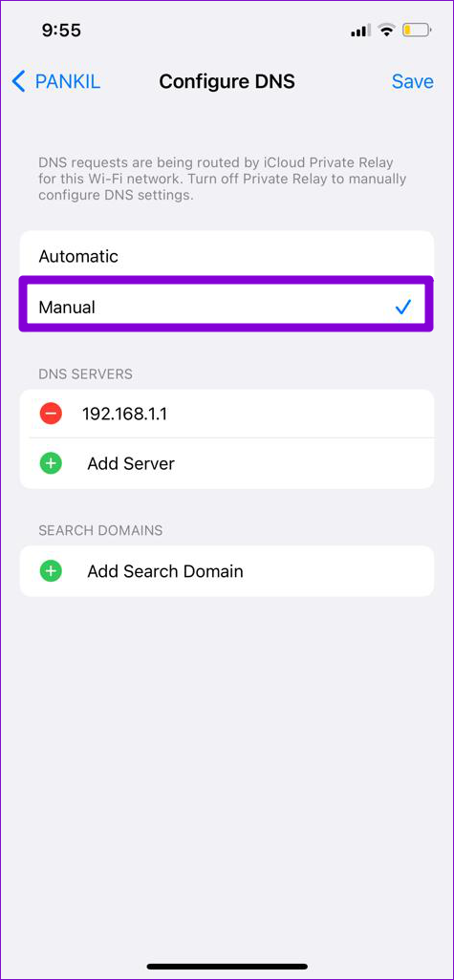Tap the Add Server label
454x980 pixels.
tap(131, 464)
